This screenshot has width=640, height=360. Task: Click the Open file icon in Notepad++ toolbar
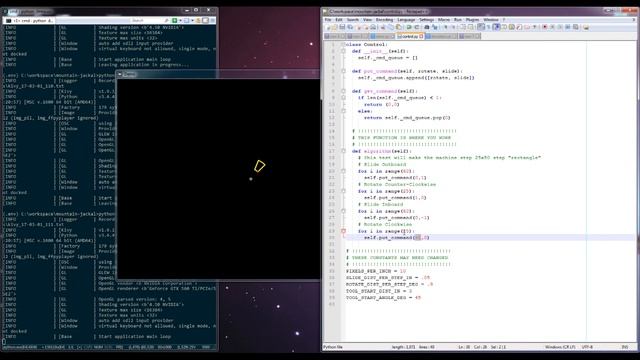[334, 27]
